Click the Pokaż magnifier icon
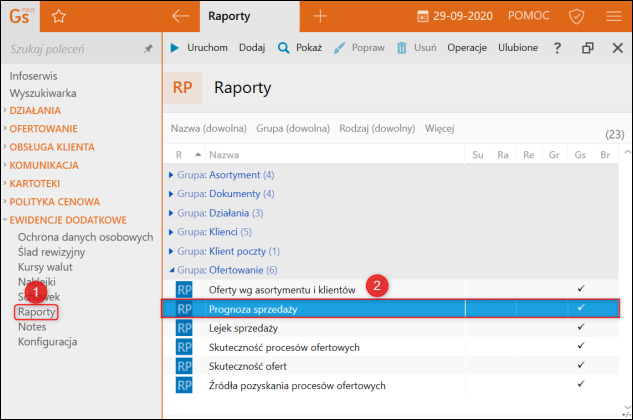The image size is (633, 420). (x=283, y=48)
